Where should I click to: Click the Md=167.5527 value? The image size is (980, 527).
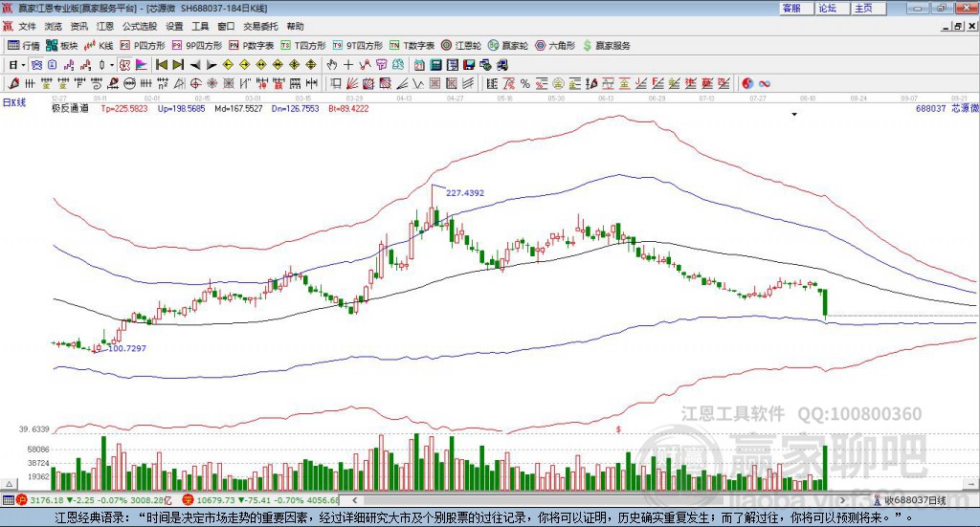[238, 108]
